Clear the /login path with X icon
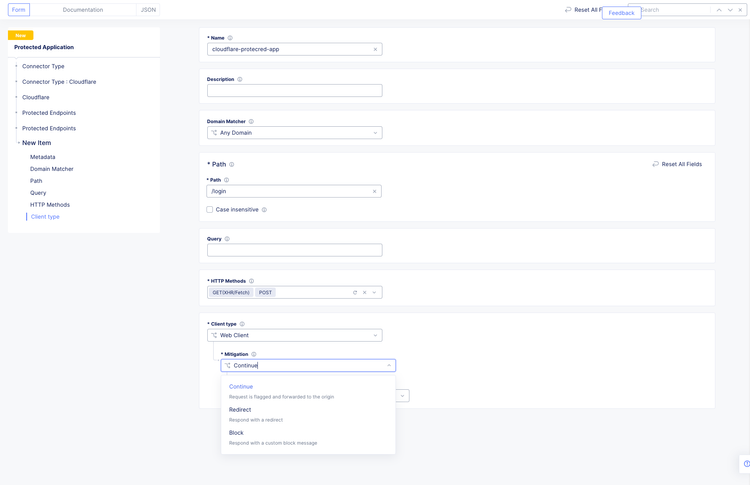 click(x=375, y=191)
